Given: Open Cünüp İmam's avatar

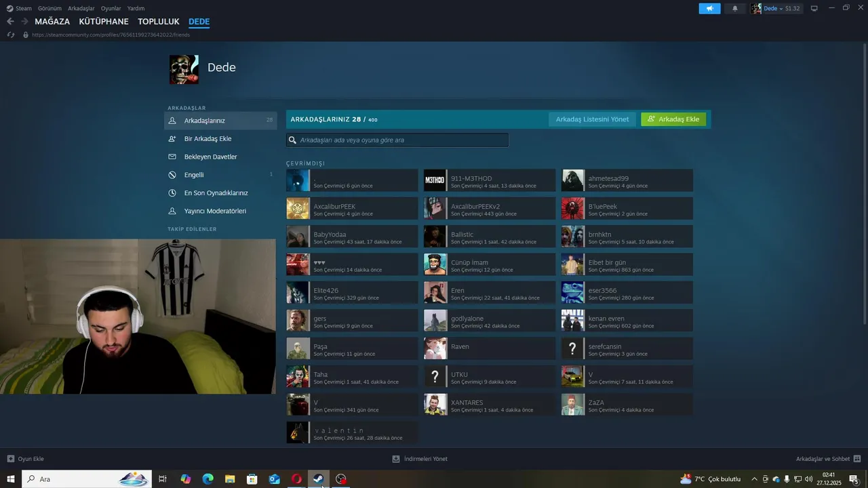Looking at the screenshot, I should coord(435,264).
